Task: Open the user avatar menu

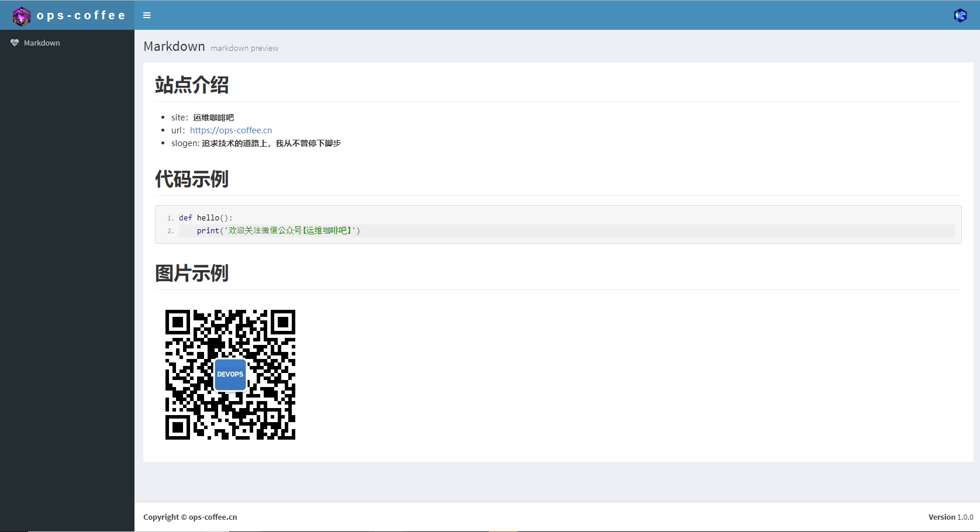Action: (x=960, y=15)
